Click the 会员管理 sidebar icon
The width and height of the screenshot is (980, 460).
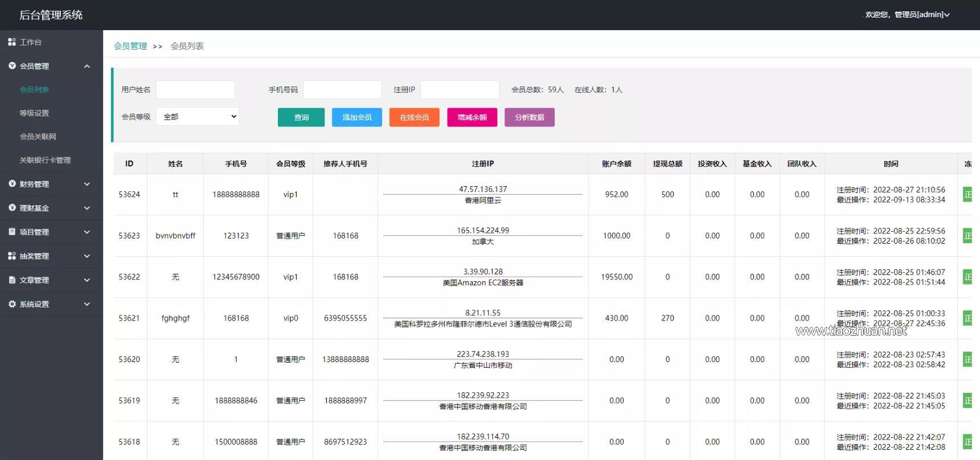[12, 66]
